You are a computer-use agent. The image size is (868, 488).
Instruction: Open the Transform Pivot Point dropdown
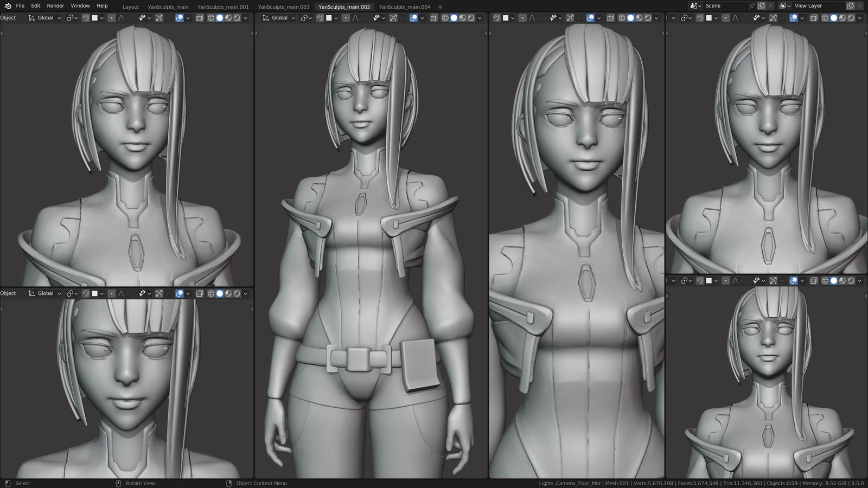pyautogui.click(x=71, y=17)
